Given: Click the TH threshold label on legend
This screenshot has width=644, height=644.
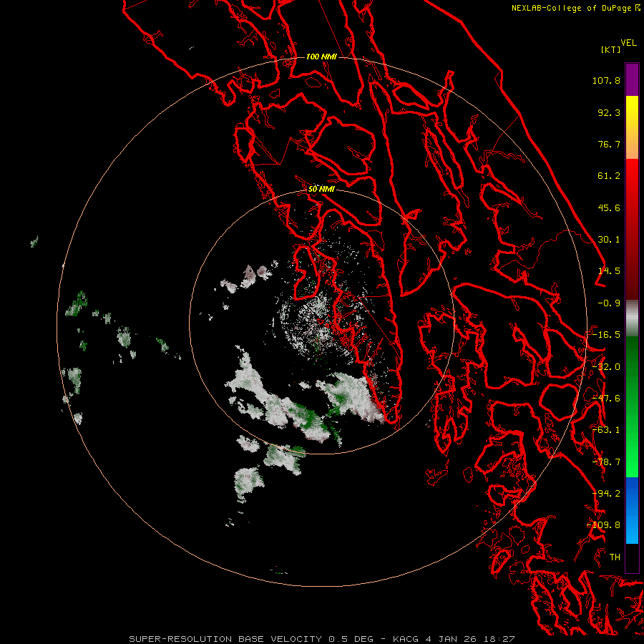Looking at the screenshot, I should pos(615,557).
